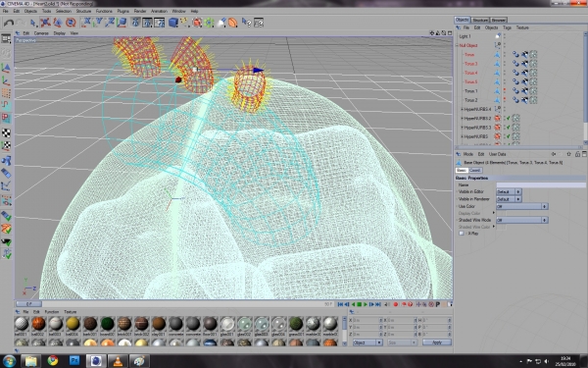This screenshot has width=588, height=368.
Task: Switch to the Browser tab
Action: click(499, 20)
